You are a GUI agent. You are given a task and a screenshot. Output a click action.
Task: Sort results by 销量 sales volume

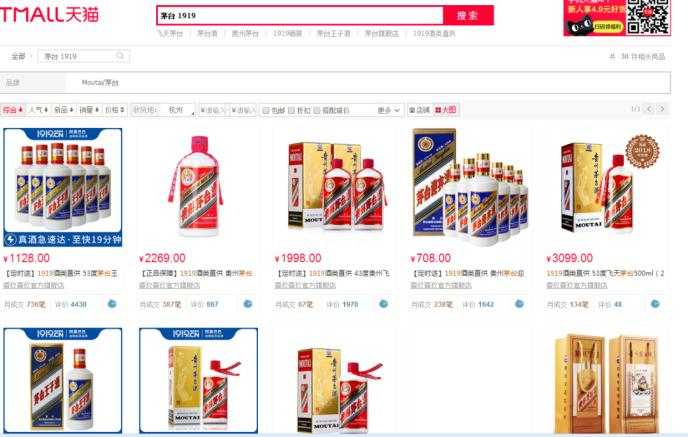tap(90, 110)
